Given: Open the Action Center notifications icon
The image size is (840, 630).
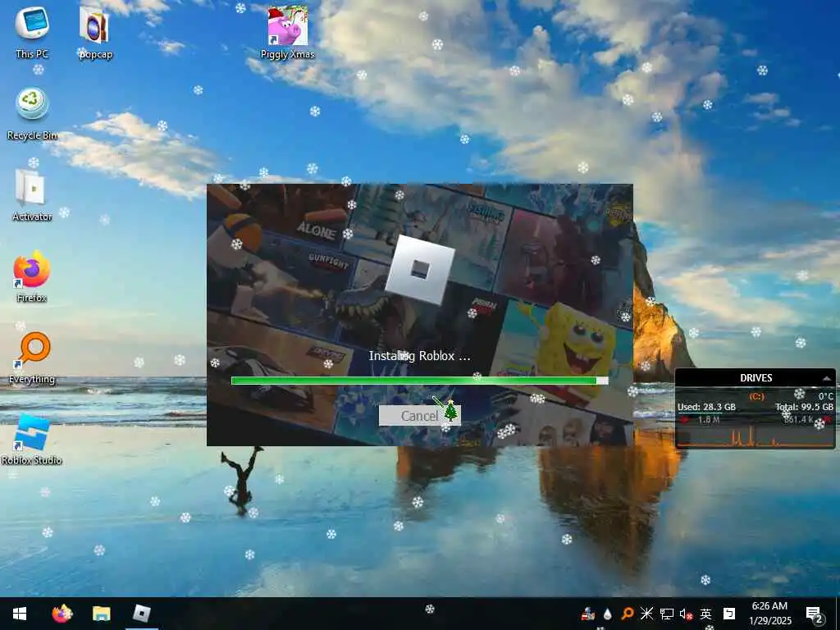Looking at the screenshot, I should click(815, 614).
